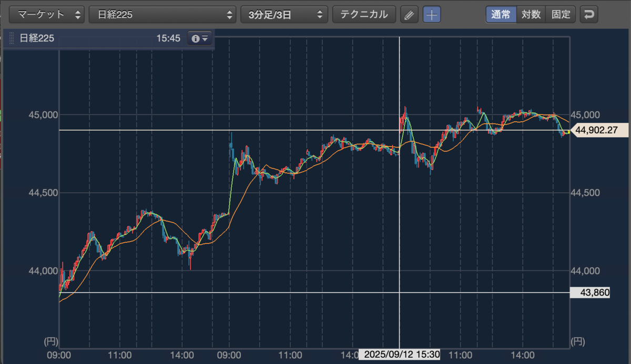Click the undo return arrow icon
Image resolution: width=631 pixels, height=364 pixels.
click(x=589, y=14)
